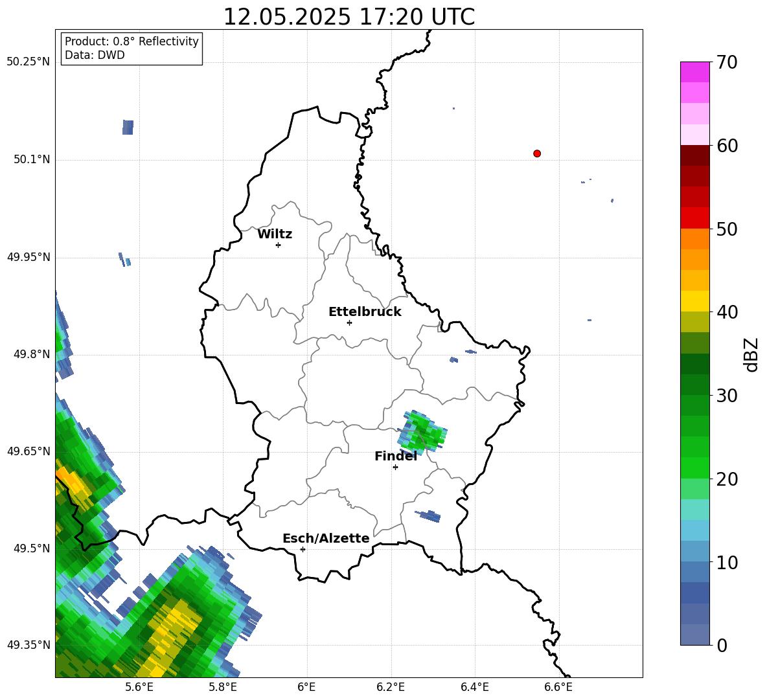Viewport: 767px width, 700px height.
Task: Click the 40 value on the colorbar
Action: (x=727, y=312)
